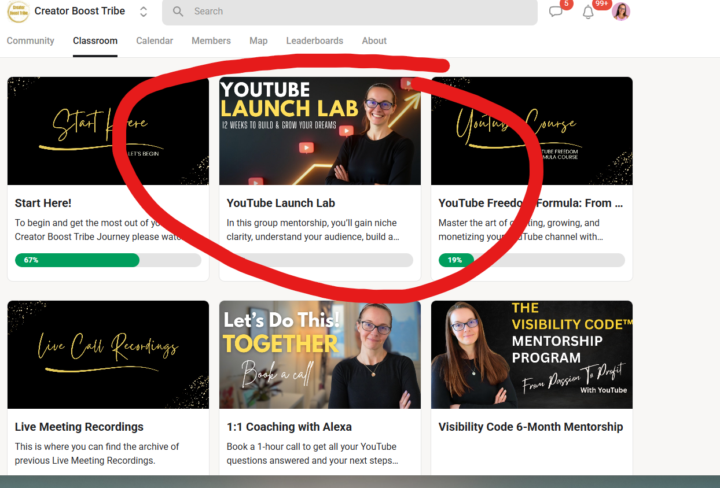Click the "Book a 1-hour call" description
Screen dimensions: 720x488
[x=312, y=454]
